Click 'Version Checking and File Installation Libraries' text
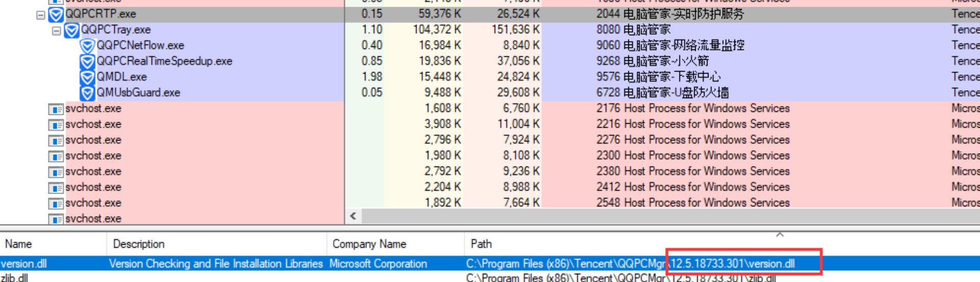 pyautogui.click(x=216, y=264)
